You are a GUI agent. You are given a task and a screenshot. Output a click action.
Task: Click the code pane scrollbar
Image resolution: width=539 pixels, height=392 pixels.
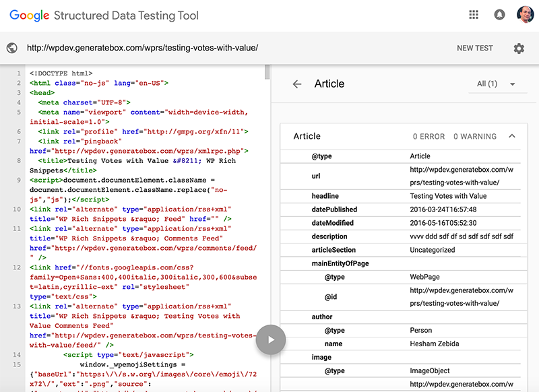(267, 73)
